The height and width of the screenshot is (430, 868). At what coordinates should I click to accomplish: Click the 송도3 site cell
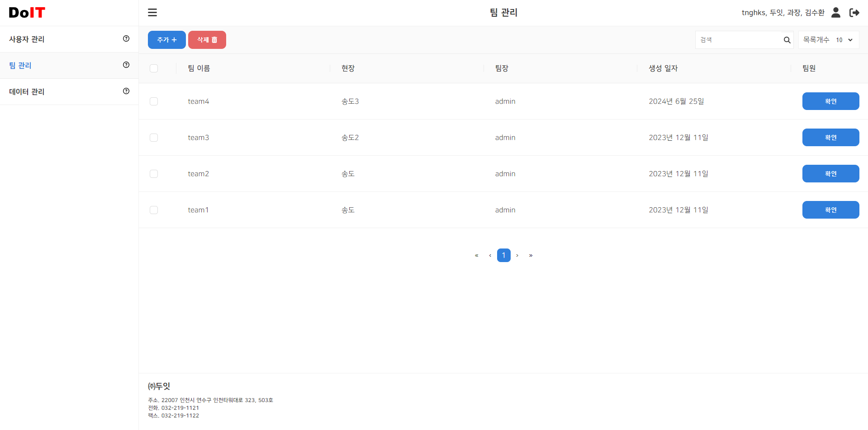pos(350,101)
